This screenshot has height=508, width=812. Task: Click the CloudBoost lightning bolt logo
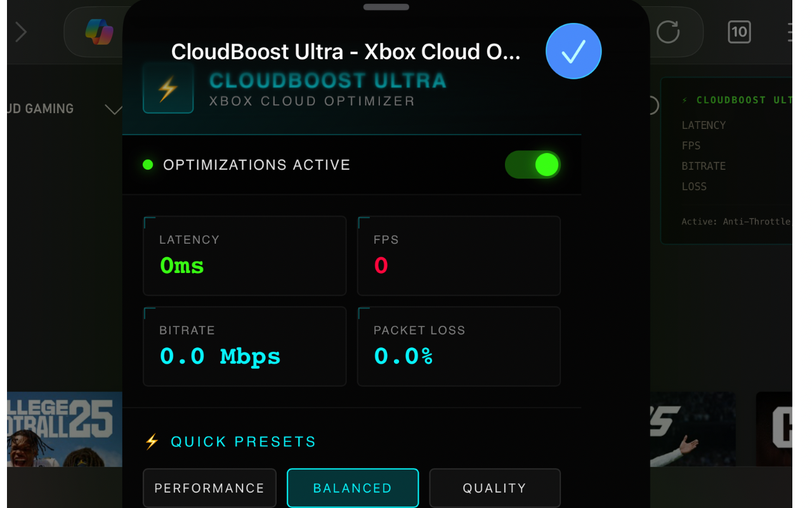tap(168, 88)
